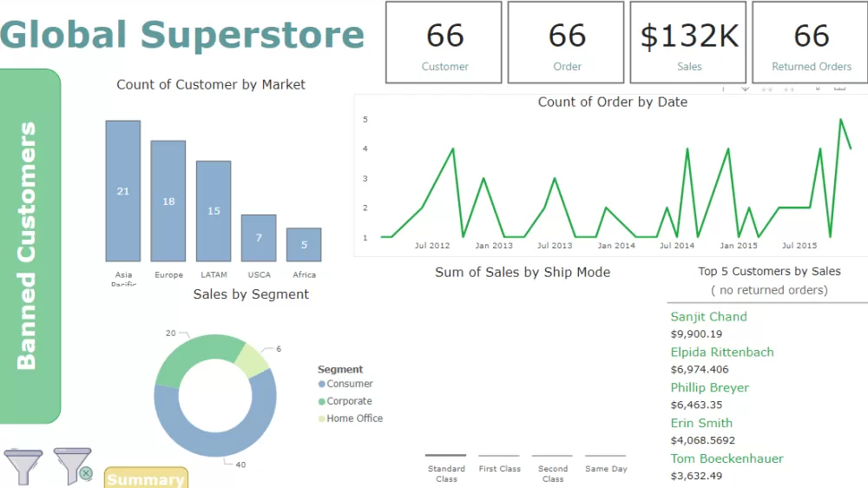The width and height of the screenshot is (868, 488).
Task: Click the Segment legend title
Action: click(340, 369)
